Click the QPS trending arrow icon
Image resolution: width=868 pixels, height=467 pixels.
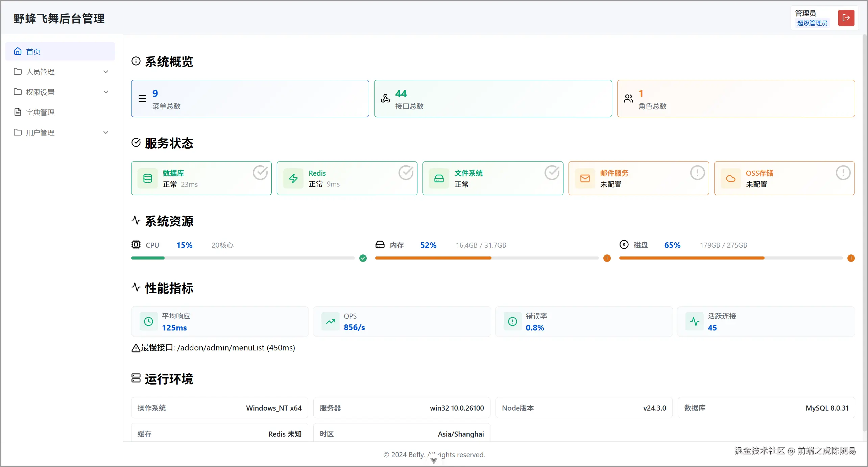[331, 321]
